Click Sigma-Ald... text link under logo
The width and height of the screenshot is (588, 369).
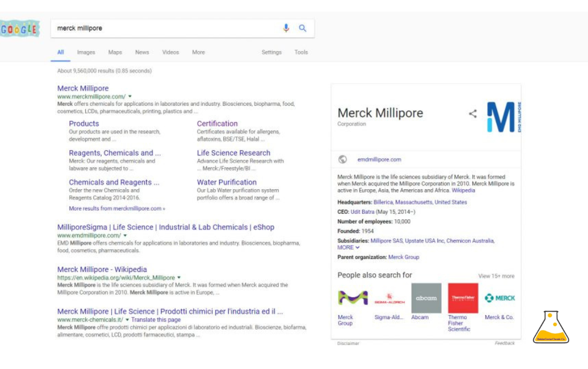click(x=389, y=317)
